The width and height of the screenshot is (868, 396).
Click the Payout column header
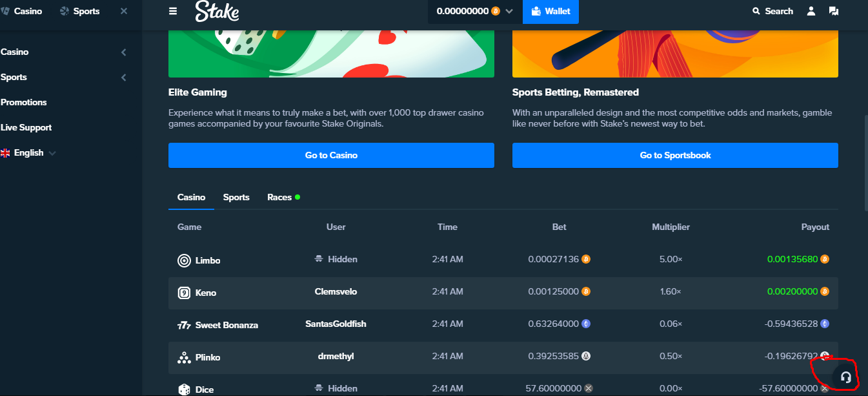(815, 227)
